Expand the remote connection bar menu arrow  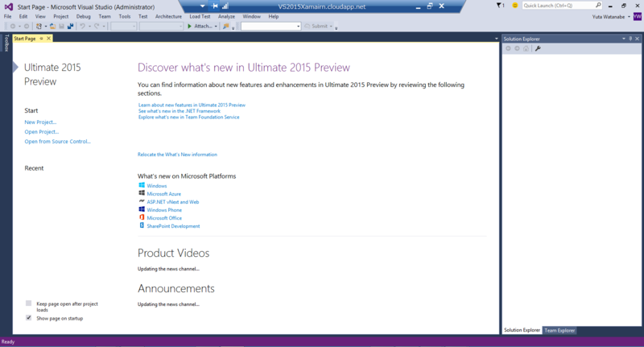[203, 6]
